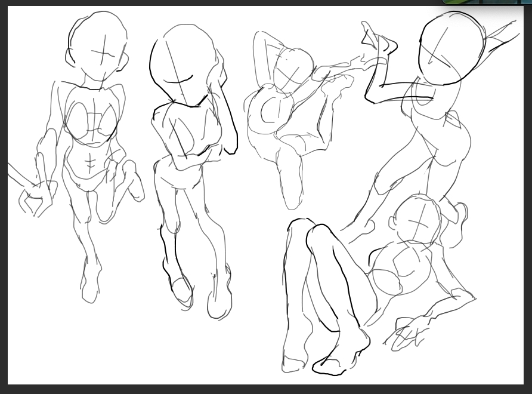Click the large bold head of top-right figure
The height and width of the screenshot is (394, 532).
point(451,48)
